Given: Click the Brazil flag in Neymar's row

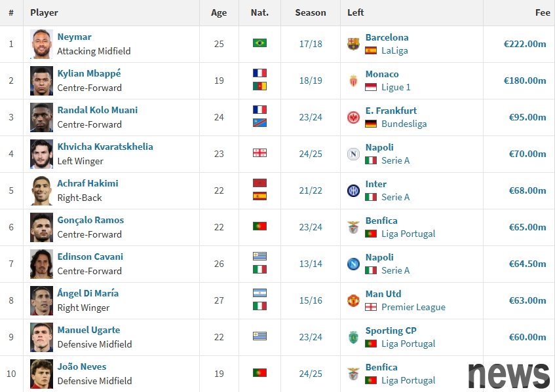Looking at the screenshot, I should (x=259, y=43).
